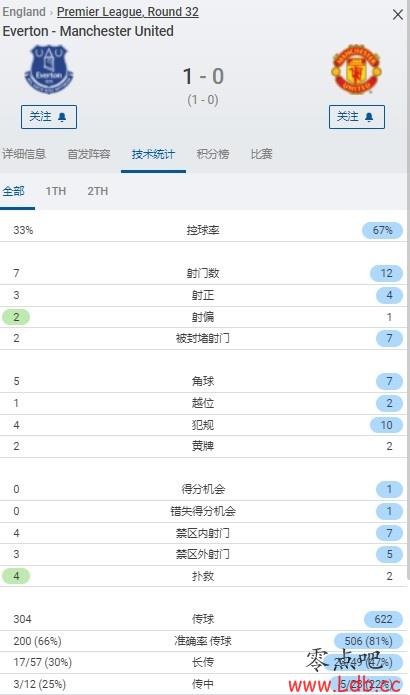Image resolution: width=410 pixels, height=695 pixels.
Task: Follow Manchester United with the bell button
Action: (356, 117)
